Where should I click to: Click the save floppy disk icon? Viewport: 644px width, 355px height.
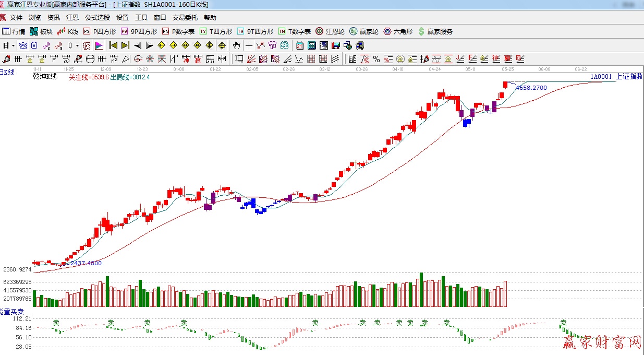click(x=336, y=45)
